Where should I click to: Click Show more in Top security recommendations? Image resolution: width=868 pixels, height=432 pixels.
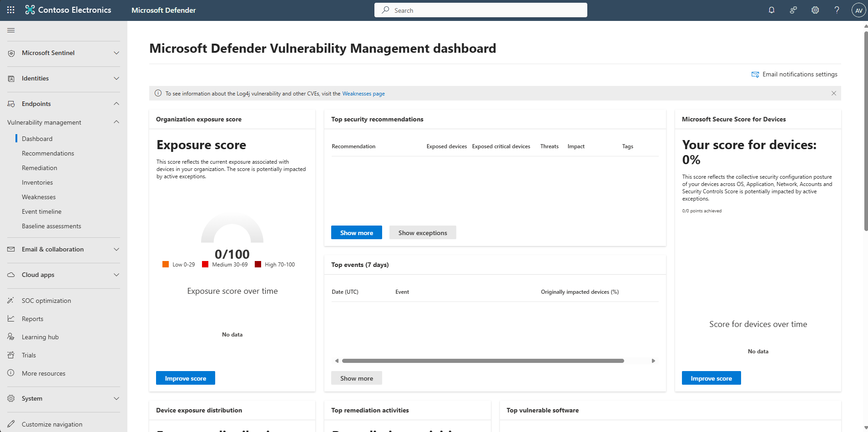click(x=357, y=232)
